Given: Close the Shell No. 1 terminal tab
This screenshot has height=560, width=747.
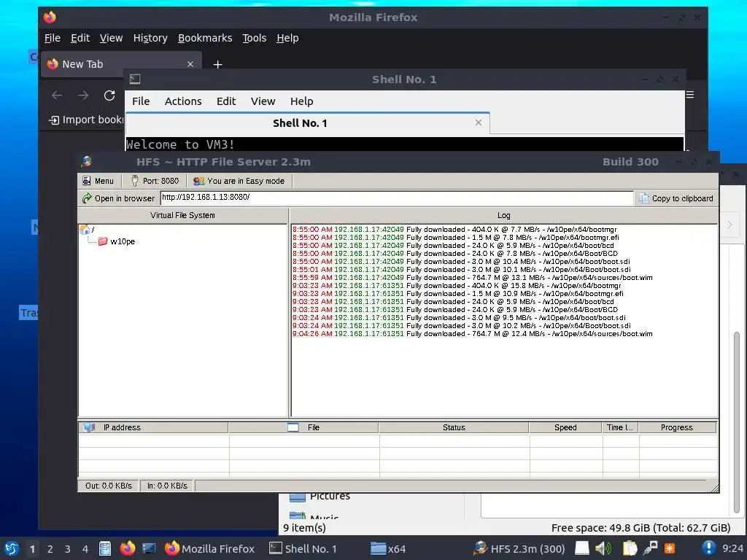Looking at the screenshot, I should click(479, 122).
